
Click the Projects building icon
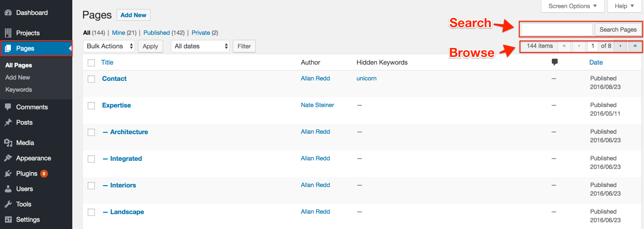(x=8, y=33)
